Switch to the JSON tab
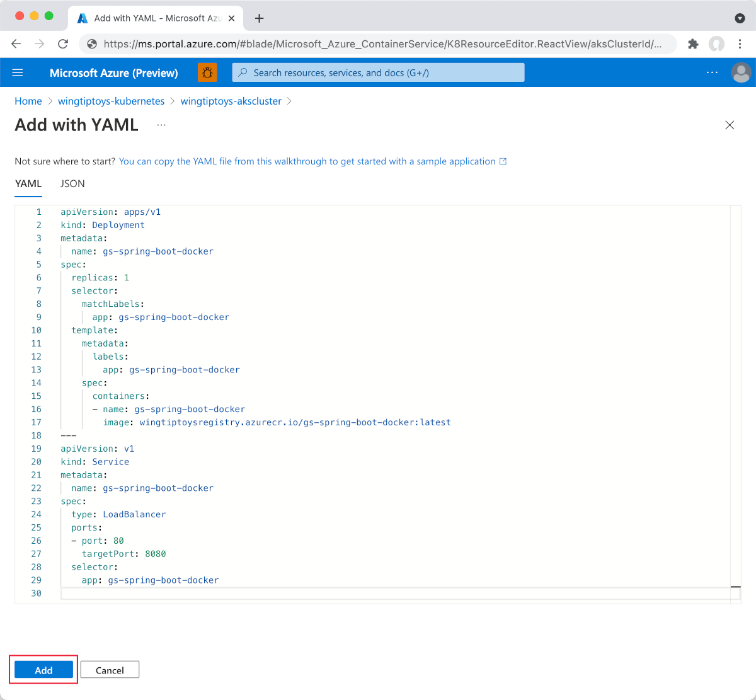 [72, 183]
